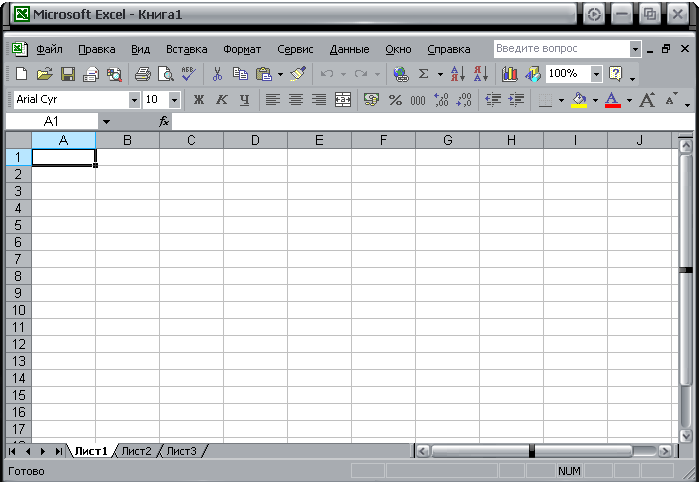Click in the Введите вопрос help box
The height and width of the screenshot is (482, 699).
point(562,49)
